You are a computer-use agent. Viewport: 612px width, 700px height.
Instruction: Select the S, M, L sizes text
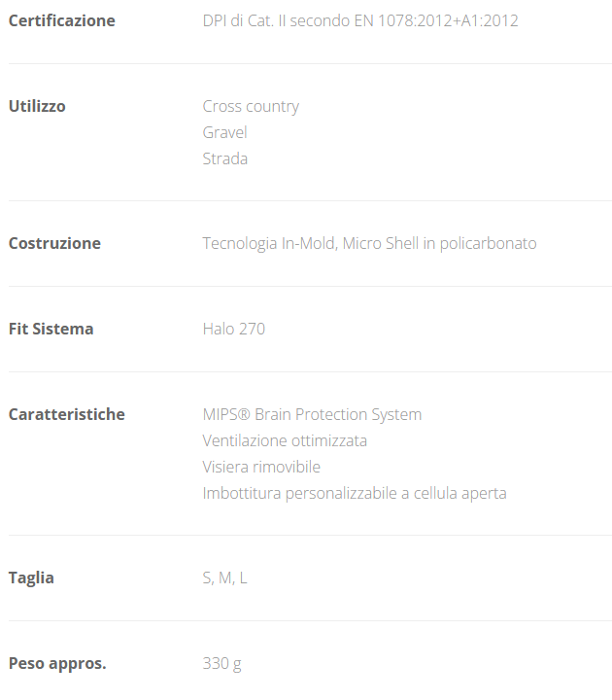(224, 577)
